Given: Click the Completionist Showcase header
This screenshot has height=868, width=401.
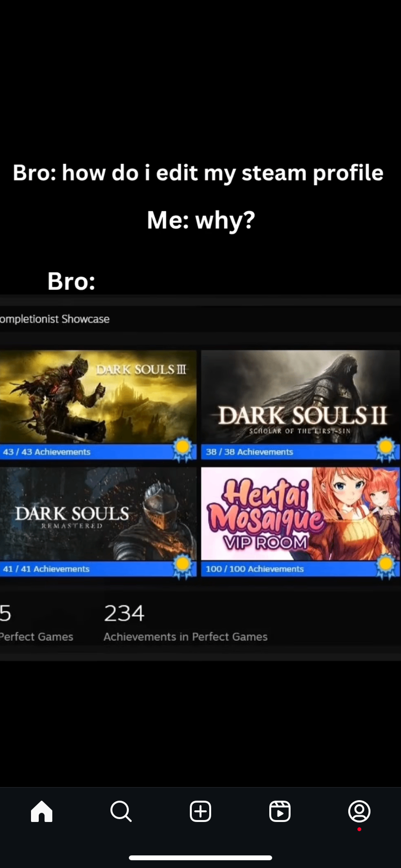Looking at the screenshot, I should tap(55, 319).
